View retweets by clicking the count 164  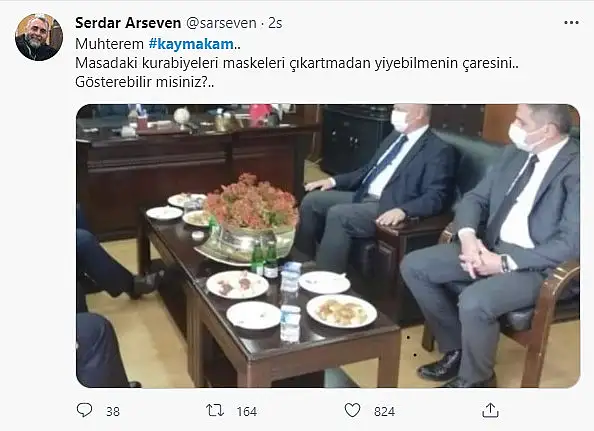(x=247, y=411)
